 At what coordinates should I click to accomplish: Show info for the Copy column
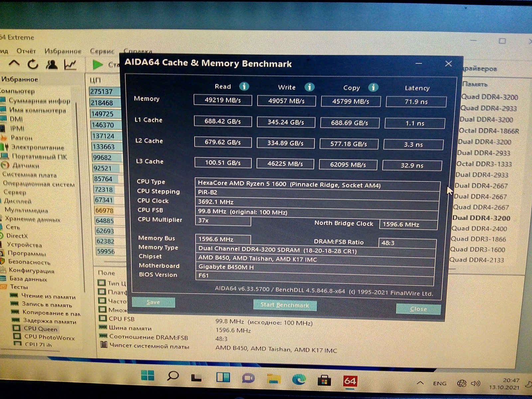(373, 87)
